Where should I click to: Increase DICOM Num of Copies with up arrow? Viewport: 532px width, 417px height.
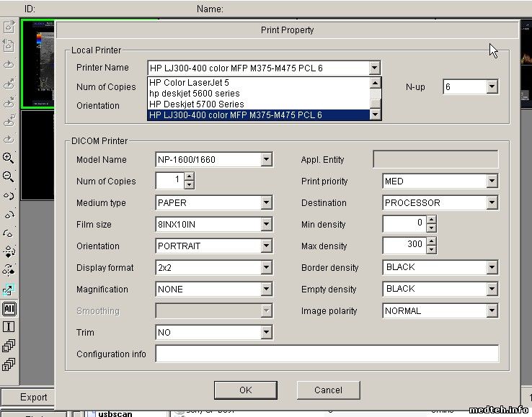[x=189, y=177]
